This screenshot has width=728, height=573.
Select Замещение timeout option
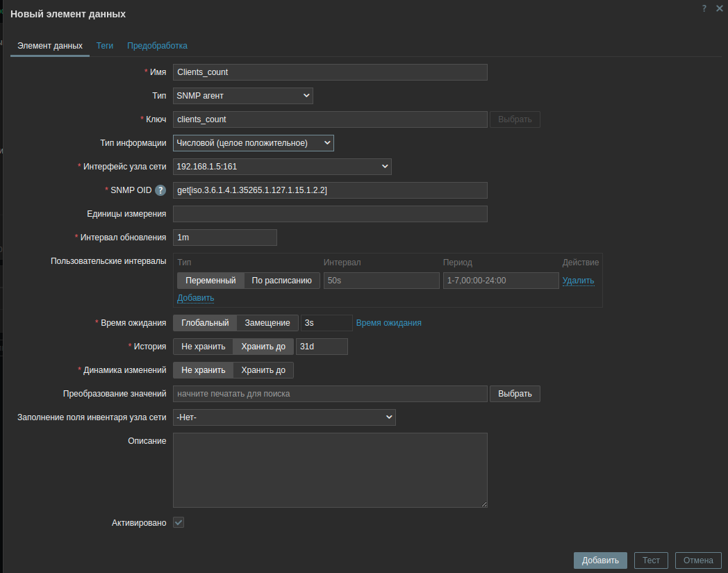click(x=267, y=323)
